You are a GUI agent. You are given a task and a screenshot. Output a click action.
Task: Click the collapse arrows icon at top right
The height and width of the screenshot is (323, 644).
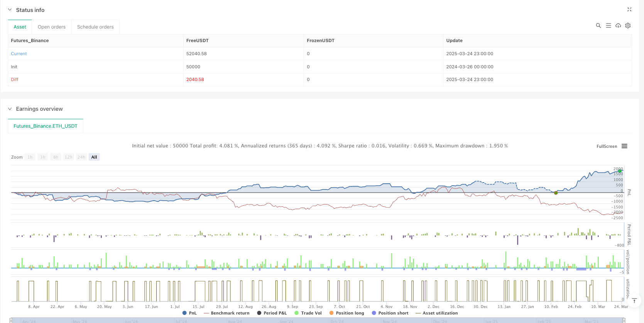(629, 10)
